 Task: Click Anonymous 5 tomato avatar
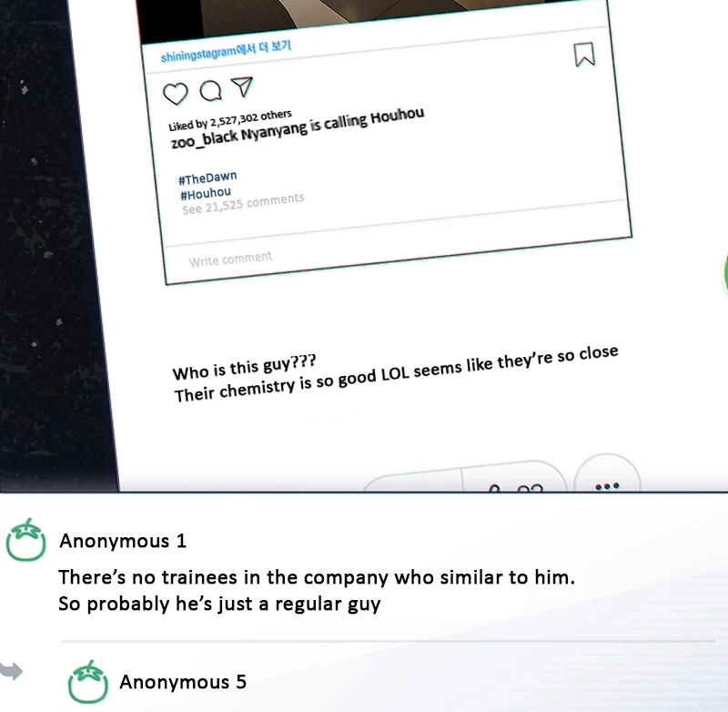[88, 682]
